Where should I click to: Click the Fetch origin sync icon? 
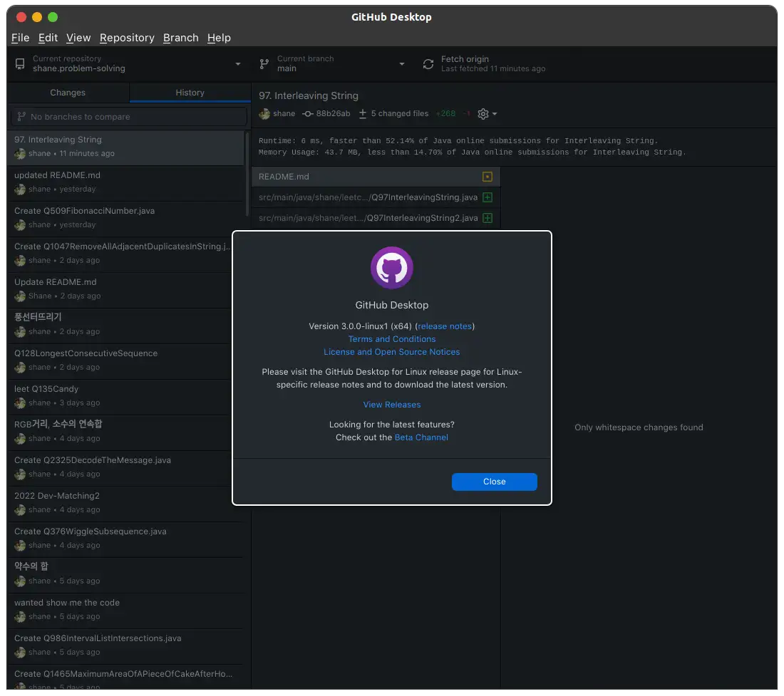pyautogui.click(x=428, y=64)
